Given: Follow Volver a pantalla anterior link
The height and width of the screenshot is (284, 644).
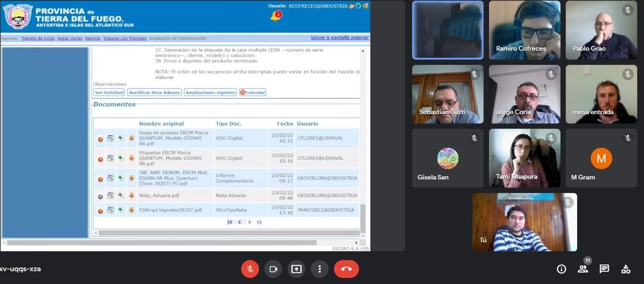Looking at the screenshot, I should coord(340,38).
